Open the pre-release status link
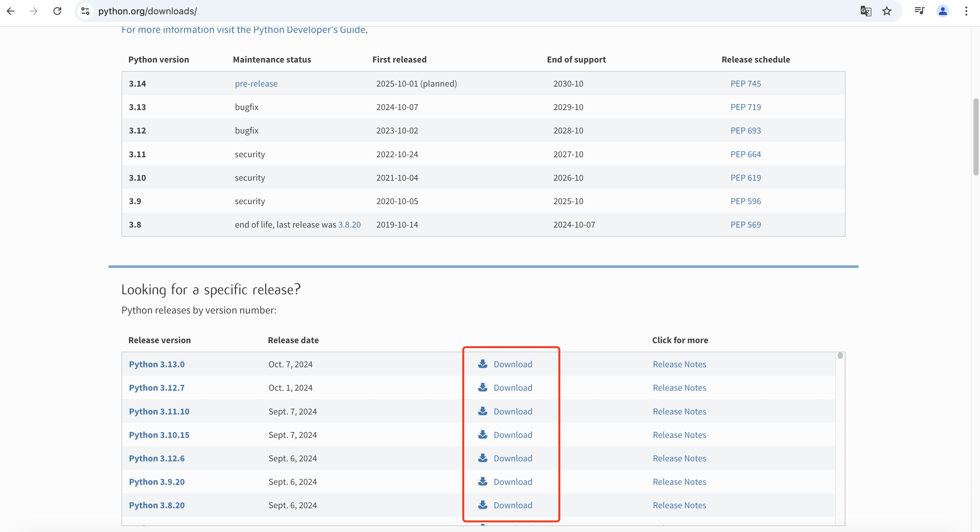Screen dimensions: 980x532 pos(256,84)
